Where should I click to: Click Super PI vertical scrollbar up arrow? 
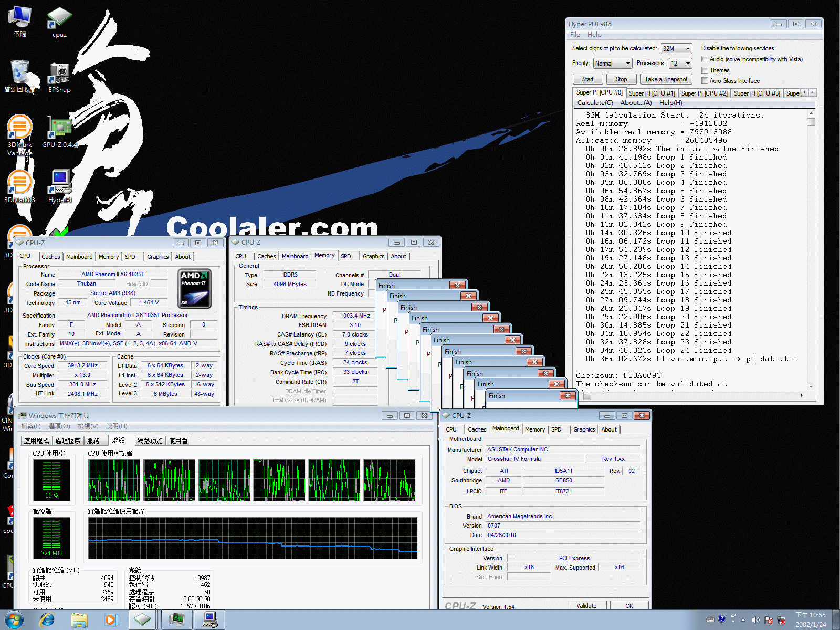811,114
